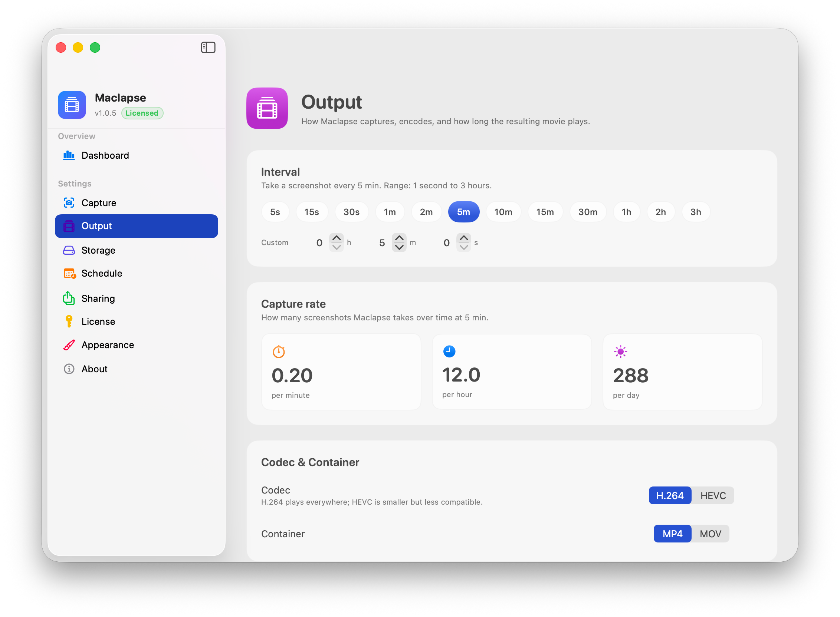Image resolution: width=840 pixels, height=617 pixels.
Task: Decrease custom hours with down arrow
Action: point(336,247)
